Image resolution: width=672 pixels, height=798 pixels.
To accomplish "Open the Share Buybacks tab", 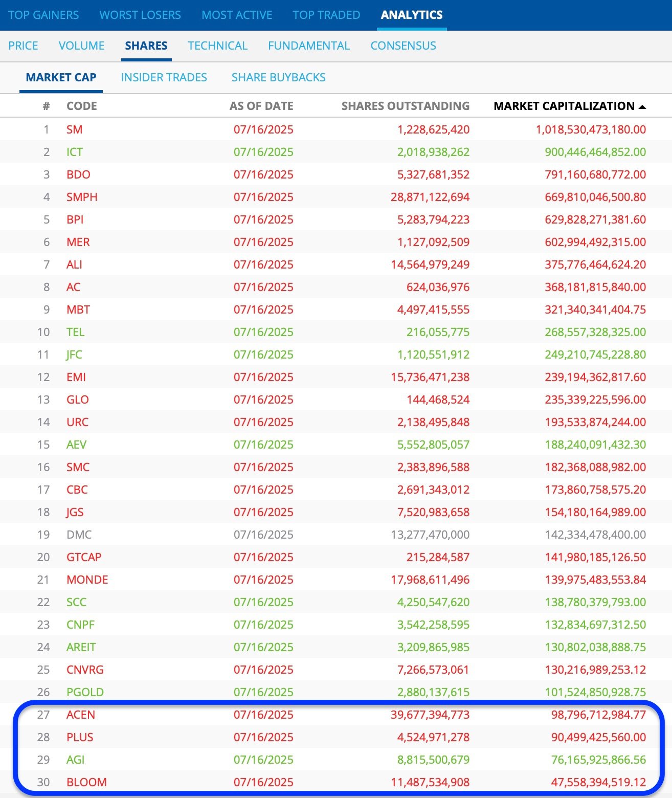I will pos(278,77).
